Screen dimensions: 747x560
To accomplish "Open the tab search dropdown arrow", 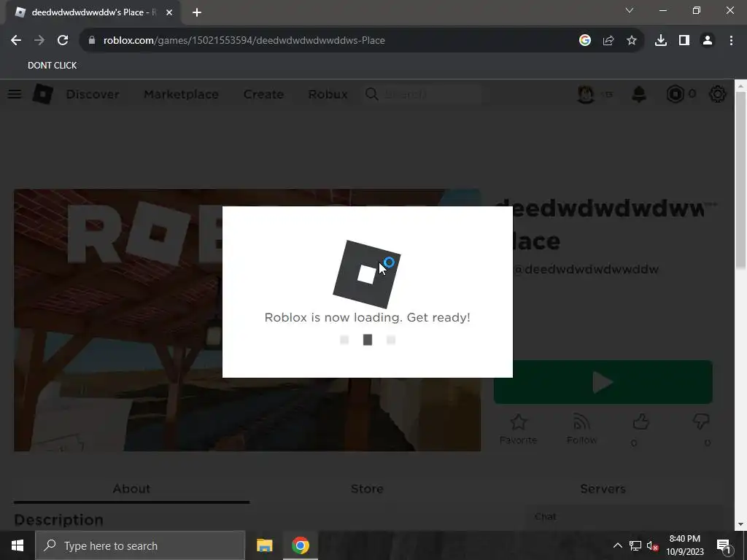I will [x=630, y=10].
